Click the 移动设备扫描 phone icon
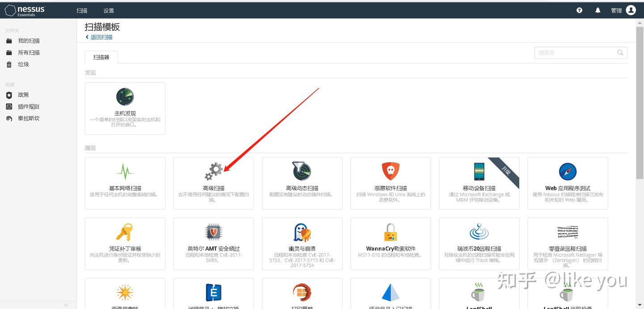644x309 pixels. tap(479, 172)
